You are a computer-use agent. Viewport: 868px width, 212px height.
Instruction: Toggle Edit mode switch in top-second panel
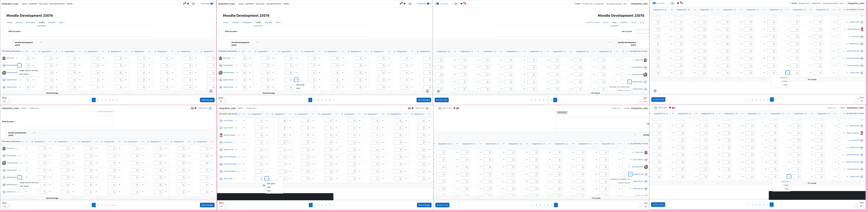pyautogui.click(x=429, y=4)
